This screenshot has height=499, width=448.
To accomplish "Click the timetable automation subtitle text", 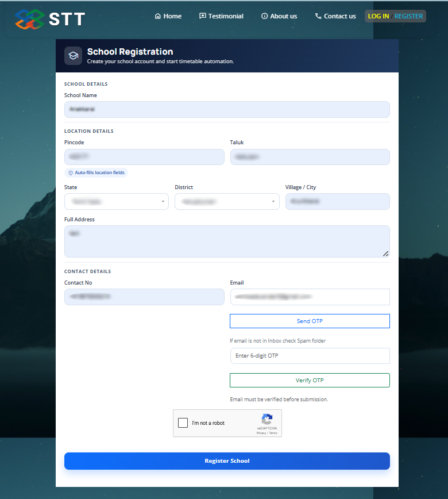I will pyautogui.click(x=160, y=62).
